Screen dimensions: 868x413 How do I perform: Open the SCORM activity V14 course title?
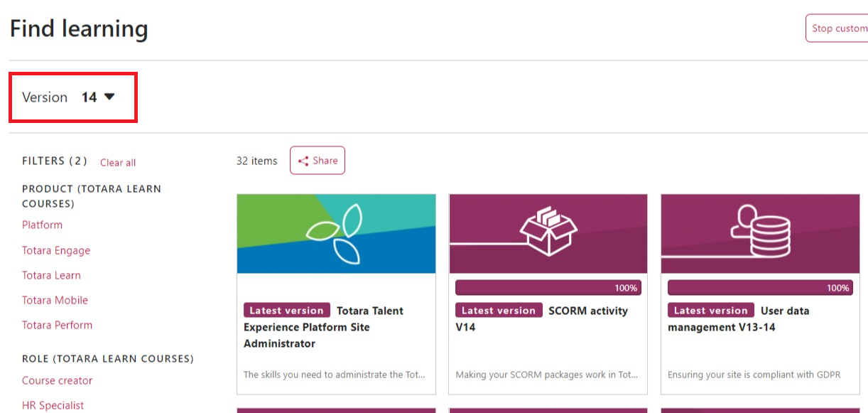point(542,319)
